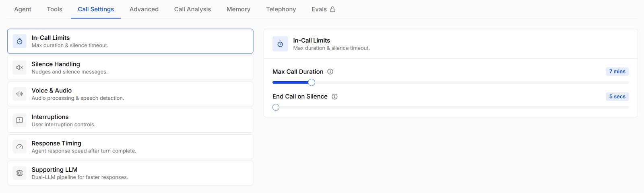Screen dimensions: 644x193
Task: Click the lock icon next to Evals
Action: pyautogui.click(x=332, y=9)
